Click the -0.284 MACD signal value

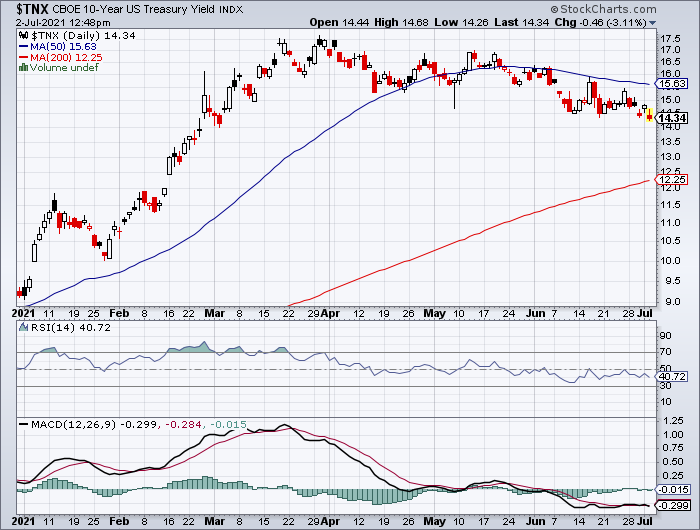(x=183, y=424)
